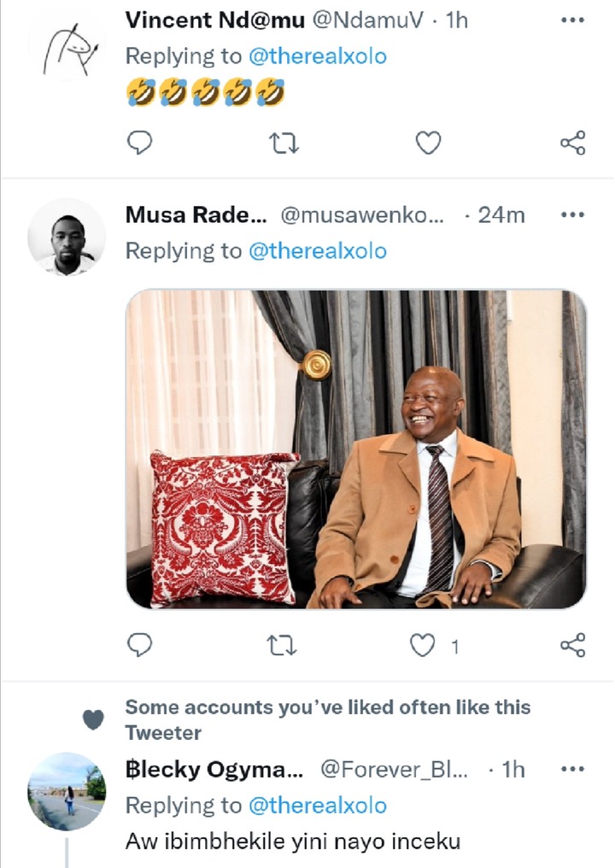The image size is (615, 868).
Task: Open Blecky's tweet text 'Aw ibimbhekile yini'
Action: pyautogui.click(x=293, y=842)
